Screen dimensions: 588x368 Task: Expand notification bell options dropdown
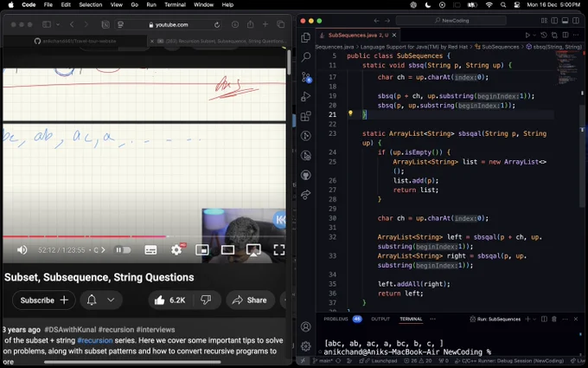[111, 300]
